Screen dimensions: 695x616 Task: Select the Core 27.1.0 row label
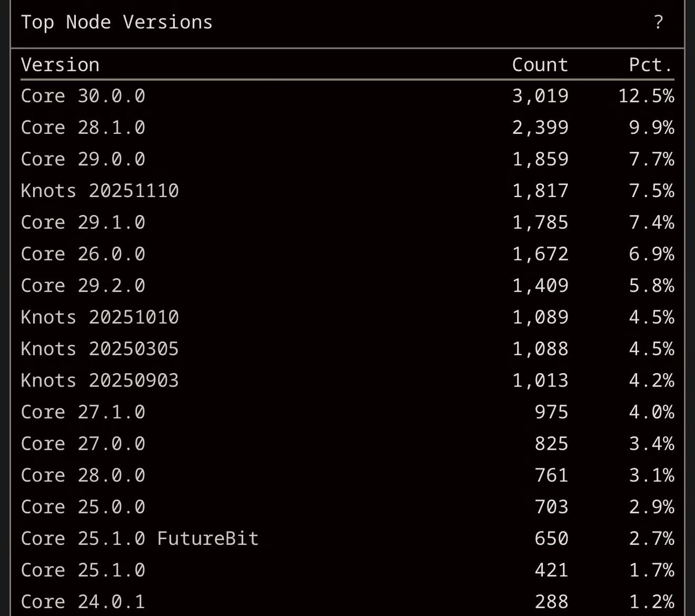coord(83,412)
